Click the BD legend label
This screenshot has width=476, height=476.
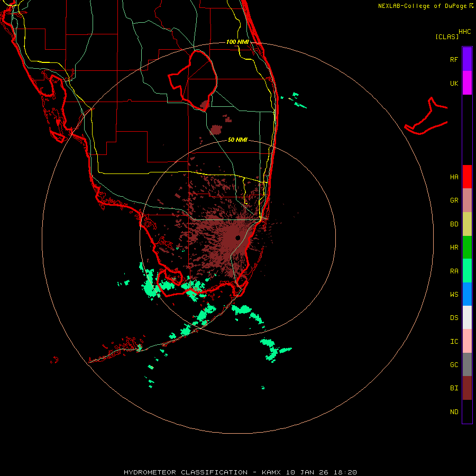pyautogui.click(x=454, y=224)
